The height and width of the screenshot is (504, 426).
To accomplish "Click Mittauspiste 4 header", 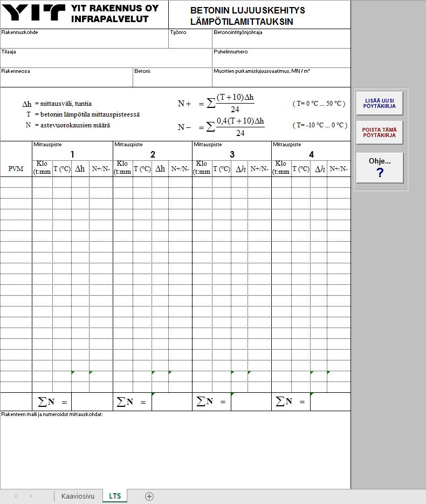I will (311, 151).
